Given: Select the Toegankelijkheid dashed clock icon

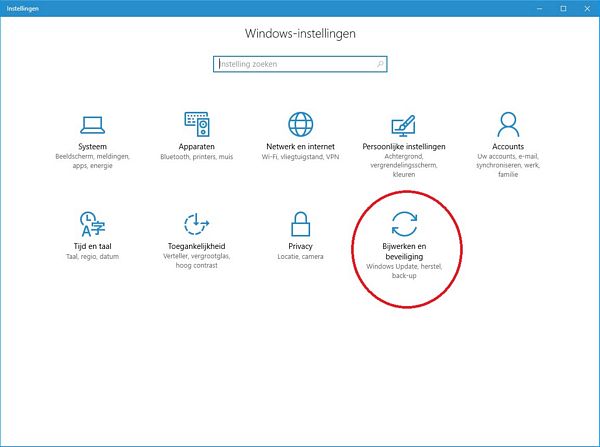Looking at the screenshot, I should [x=197, y=223].
